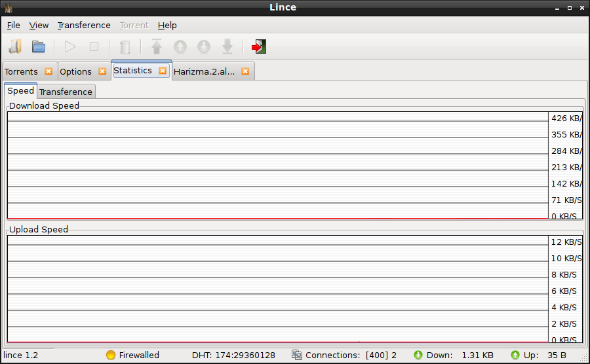
Task: Move torrent to top of queue icon
Action: click(x=157, y=46)
